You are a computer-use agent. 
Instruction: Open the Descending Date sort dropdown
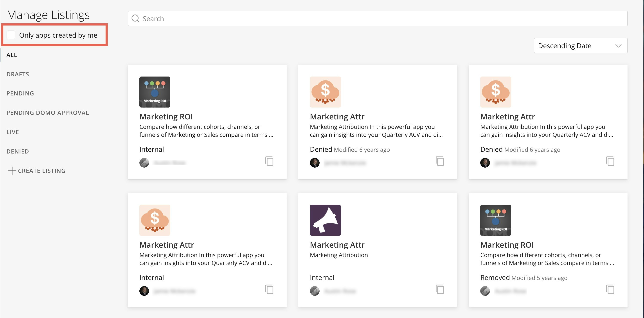(575, 46)
